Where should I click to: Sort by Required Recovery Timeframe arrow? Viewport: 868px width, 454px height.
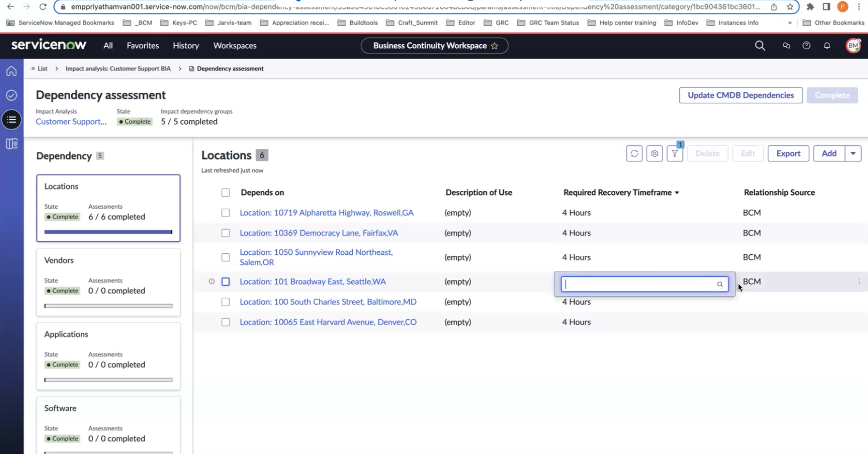[x=677, y=193]
